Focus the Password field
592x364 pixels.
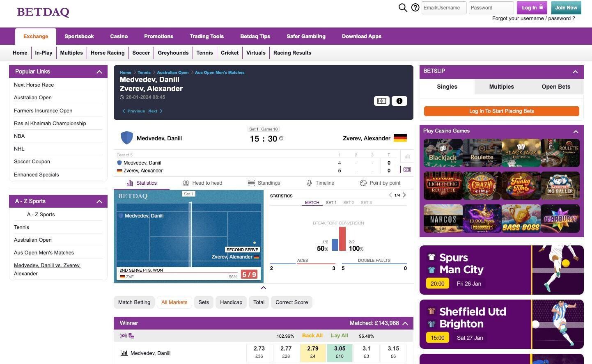491,8
